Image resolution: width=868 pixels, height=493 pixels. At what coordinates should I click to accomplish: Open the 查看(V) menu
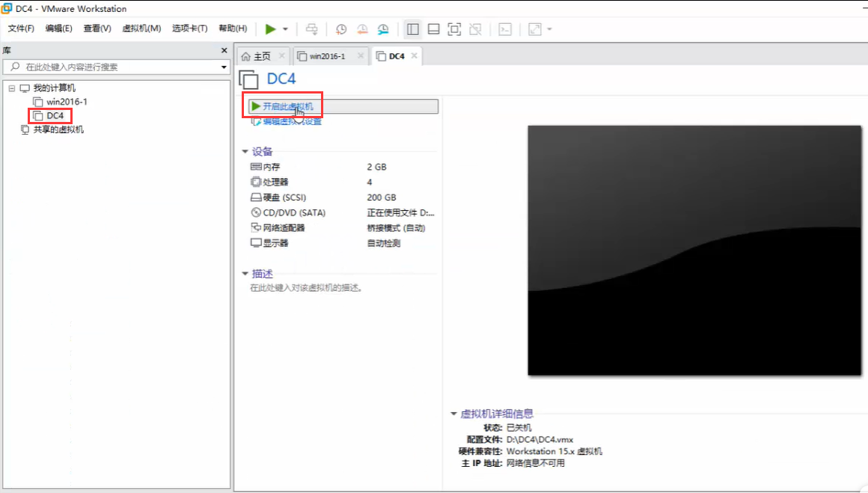click(x=97, y=28)
